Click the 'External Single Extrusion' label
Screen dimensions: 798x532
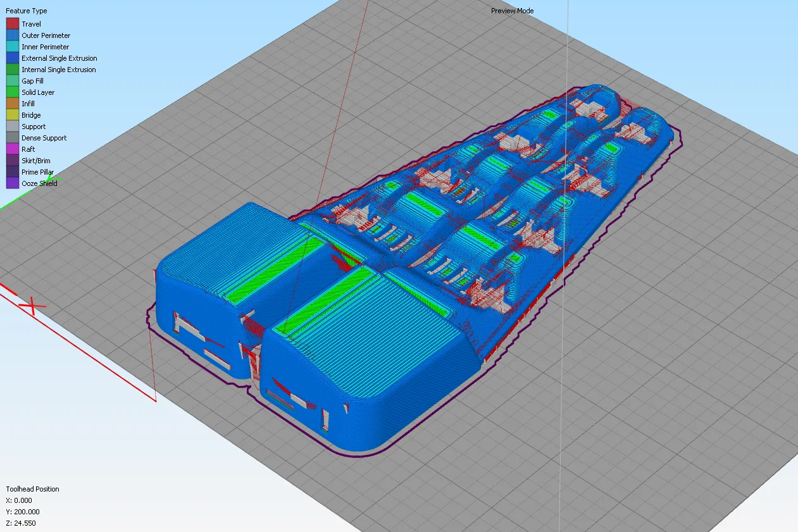coord(59,58)
